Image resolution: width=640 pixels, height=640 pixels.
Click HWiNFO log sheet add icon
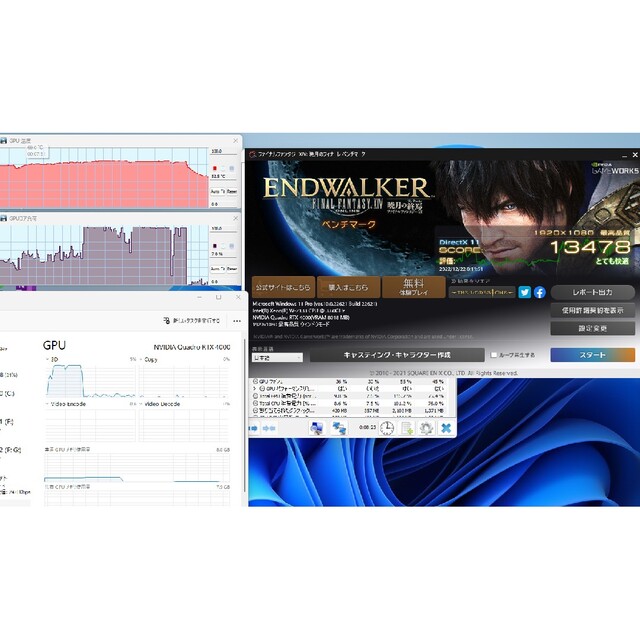point(407,428)
